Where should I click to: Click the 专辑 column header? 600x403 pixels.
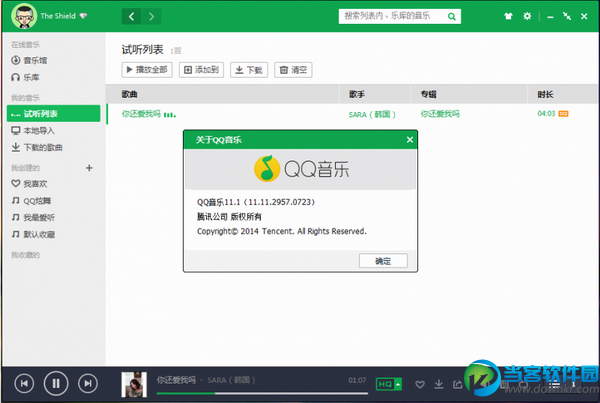coord(429,94)
